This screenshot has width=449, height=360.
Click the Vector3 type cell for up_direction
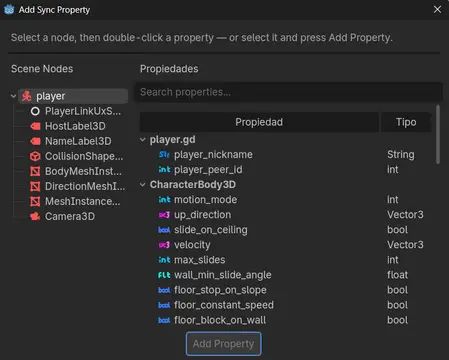(405, 215)
